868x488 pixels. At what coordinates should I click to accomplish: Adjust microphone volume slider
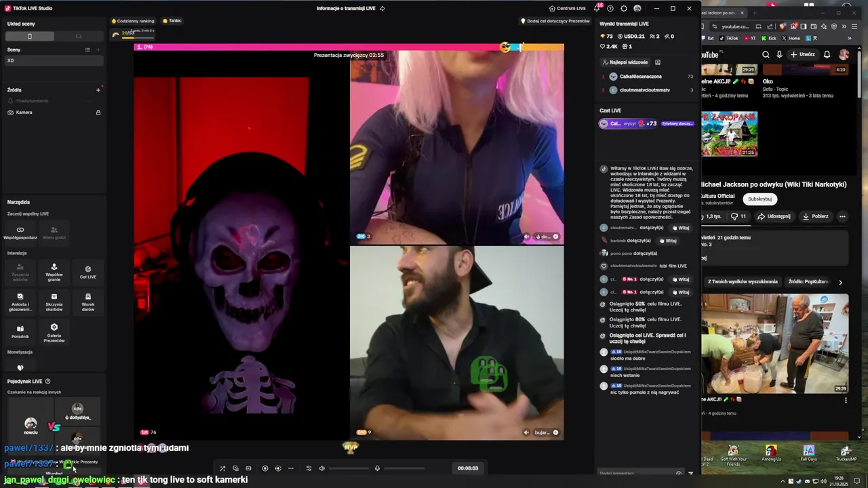pyautogui.click(x=405, y=468)
